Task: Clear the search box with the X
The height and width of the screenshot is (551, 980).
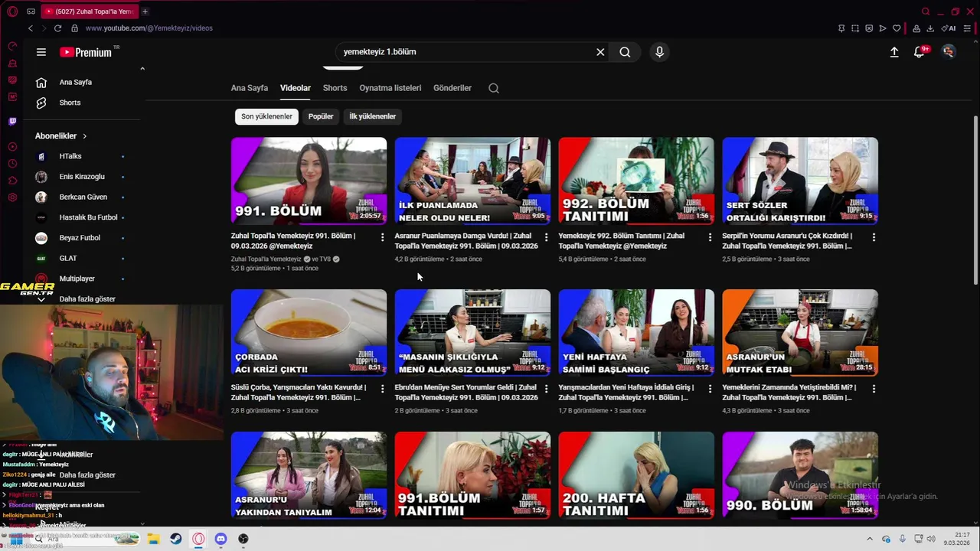Action: [600, 52]
